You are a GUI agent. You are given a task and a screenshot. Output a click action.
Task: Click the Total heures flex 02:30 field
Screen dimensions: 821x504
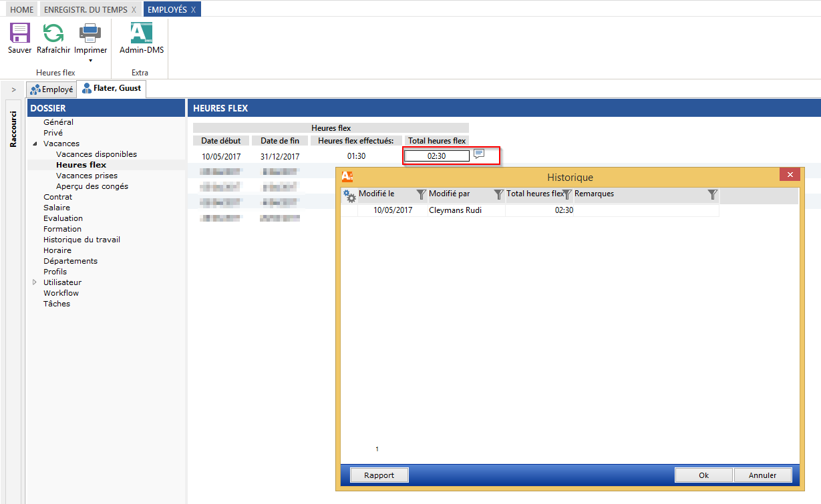(436, 156)
